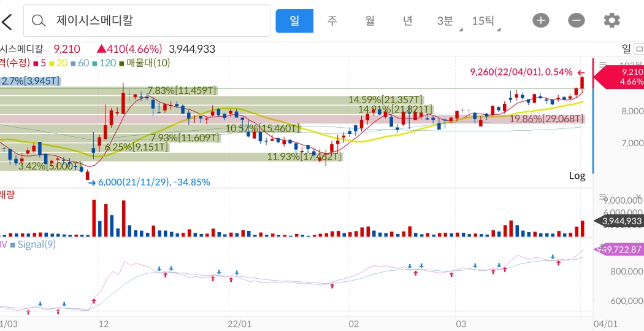The image size is (644, 331).
Task: Click the blue 60-day average legend
Action: 80,63
